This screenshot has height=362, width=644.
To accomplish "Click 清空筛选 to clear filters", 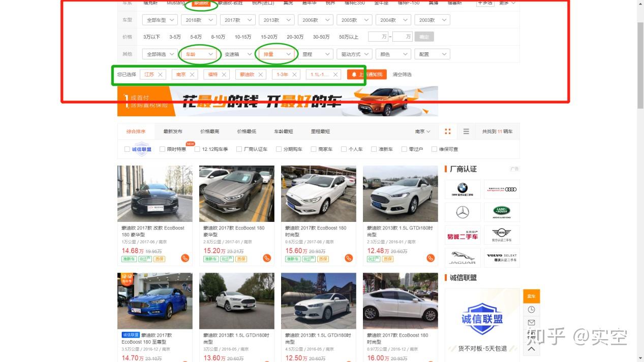I will (x=402, y=75).
